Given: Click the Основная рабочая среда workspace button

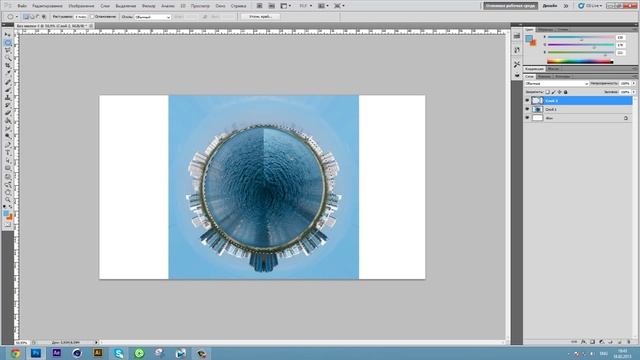Looking at the screenshot, I should click(x=511, y=6).
